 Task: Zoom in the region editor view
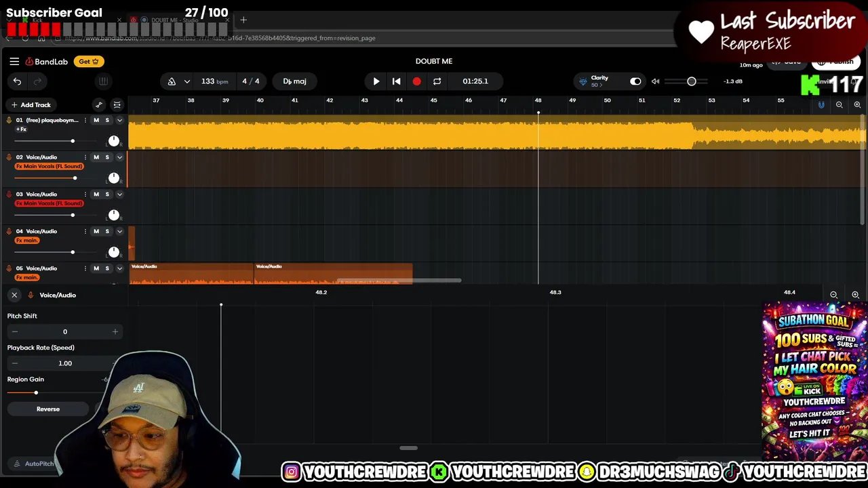pyautogui.click(x=855, y=295)
